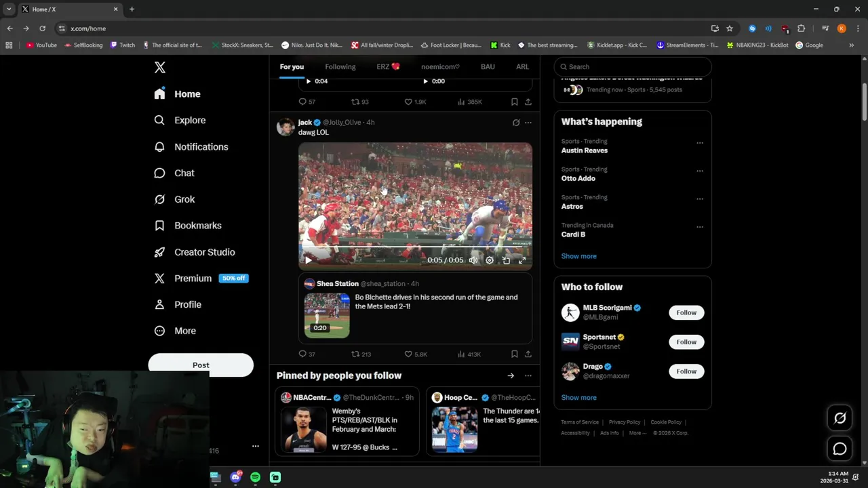Open Premium 50% off link
This screenshot has height=488, width=868.
pos(201,279)
